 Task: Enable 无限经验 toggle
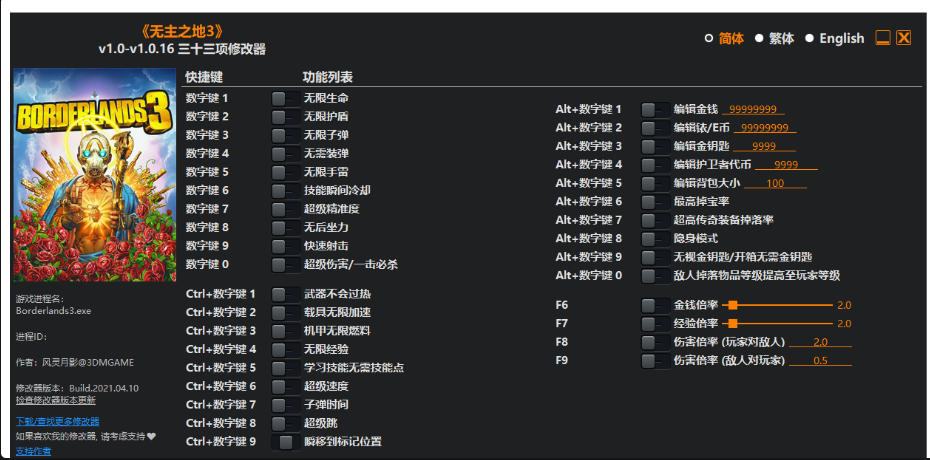(285, 349)
